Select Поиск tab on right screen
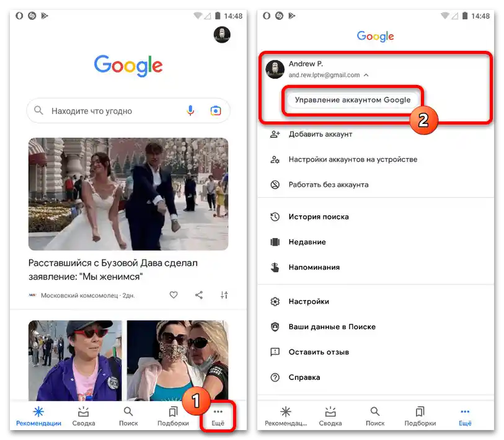This screenshot has height=440, width=504. click(x=375, y=416)
